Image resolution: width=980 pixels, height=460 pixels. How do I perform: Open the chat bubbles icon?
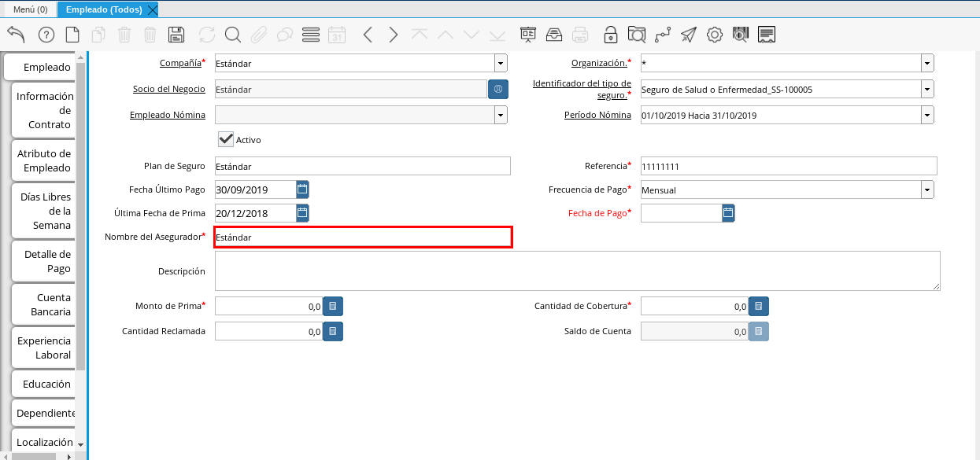tap(285, 35)
